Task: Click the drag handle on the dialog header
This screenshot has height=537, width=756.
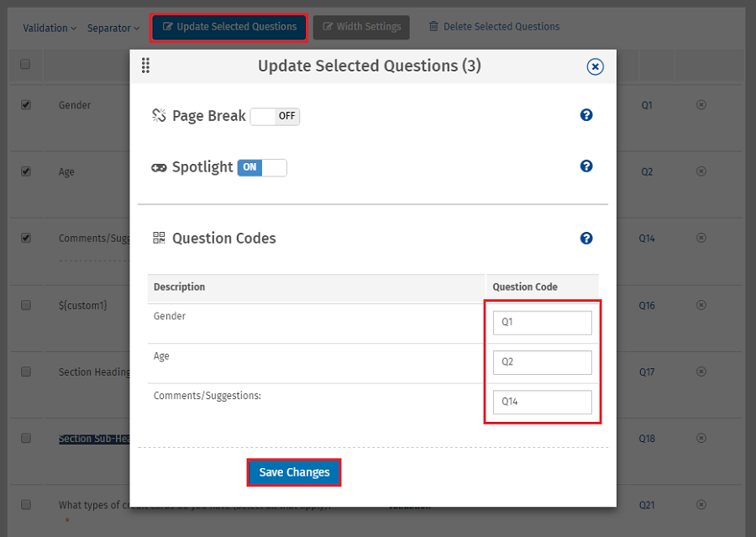Action: tap(145, 66)
